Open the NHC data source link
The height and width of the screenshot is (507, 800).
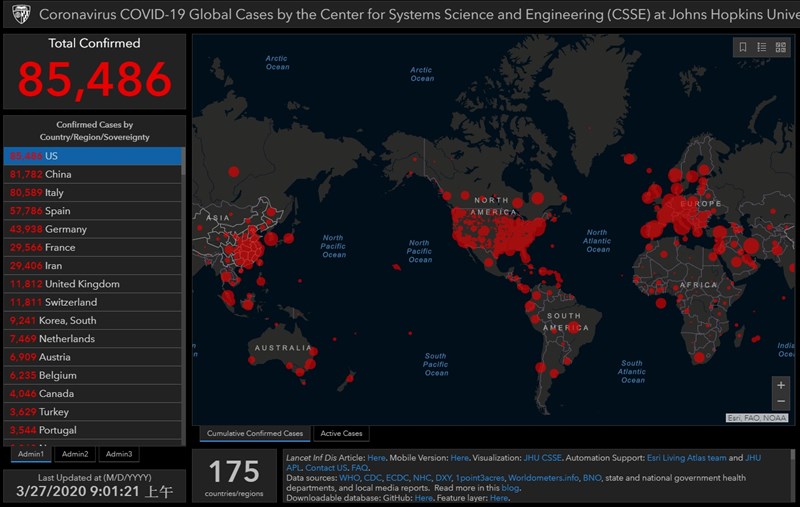pyautogui.click(x=421, y=478)
